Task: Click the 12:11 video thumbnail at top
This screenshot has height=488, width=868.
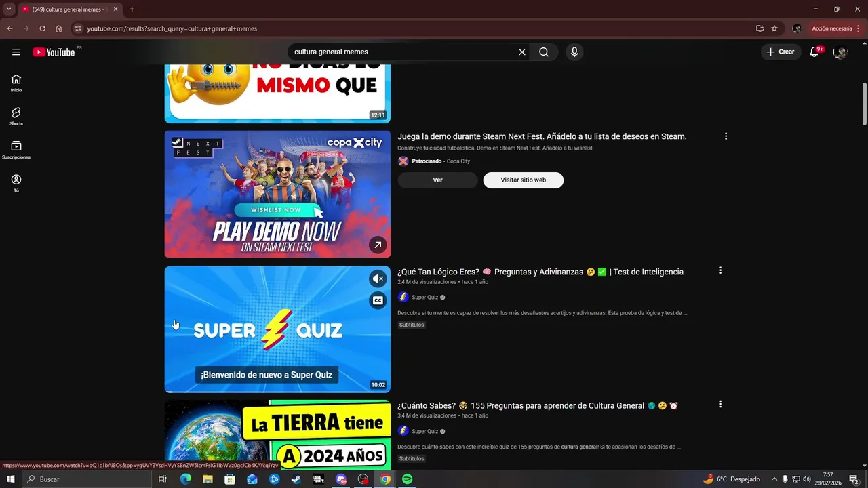Action: click(277, 94)
